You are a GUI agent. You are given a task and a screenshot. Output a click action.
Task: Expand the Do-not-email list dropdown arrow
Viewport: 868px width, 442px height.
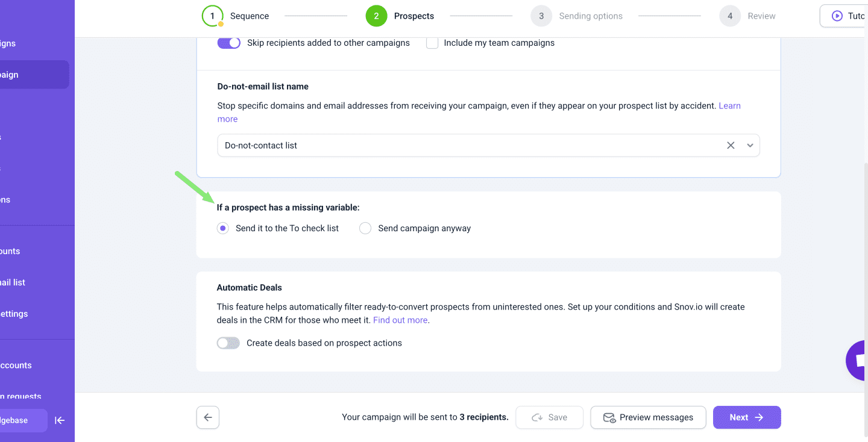click(x=750, y=145)
